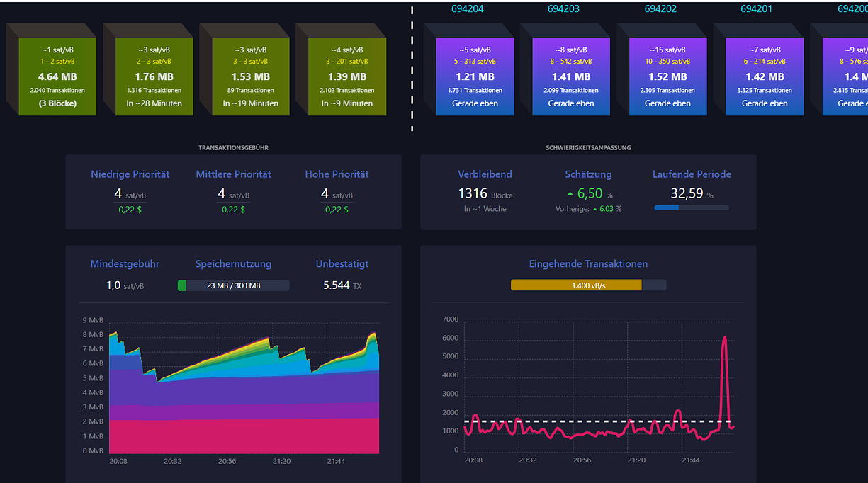Open mined block with 3.325 Transaktionen
The width and height of the screenshot is (868, 483).
click(765, 76)
